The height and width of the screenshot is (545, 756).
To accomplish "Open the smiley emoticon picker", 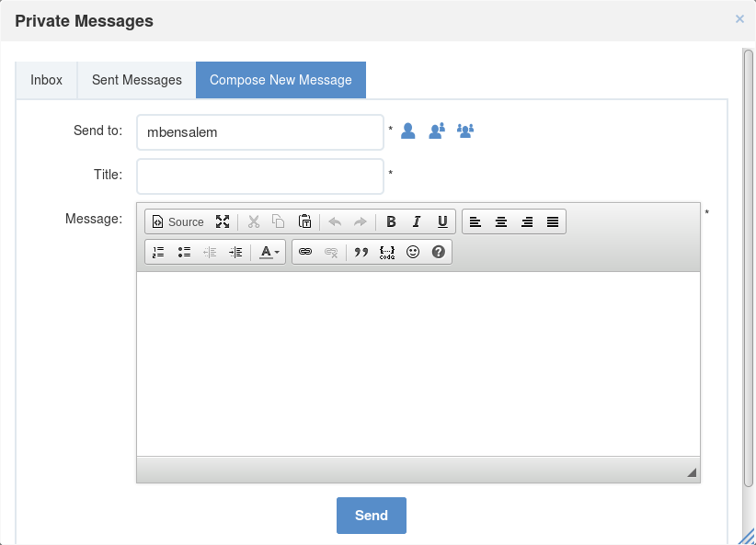I will click(413, 252).
